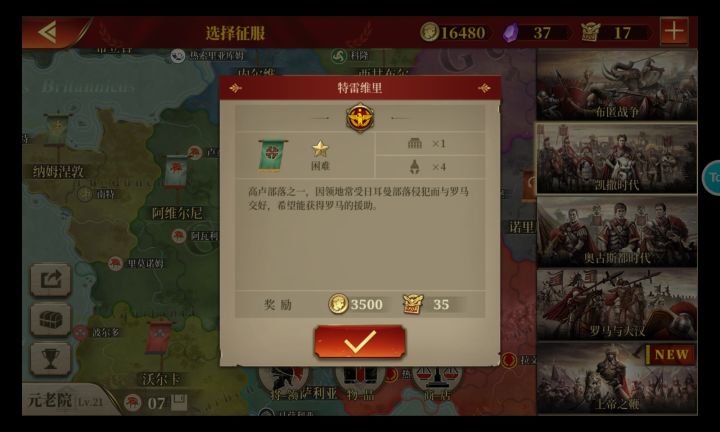
Task: Open the 元老院 Lv.21 panel
Action: (66, 400)
